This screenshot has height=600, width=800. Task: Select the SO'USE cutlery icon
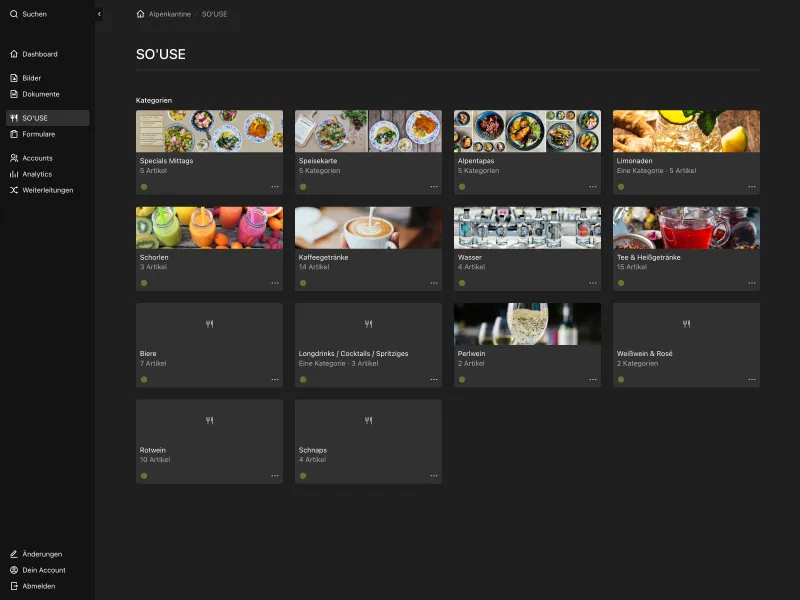(x=13, y=116)
